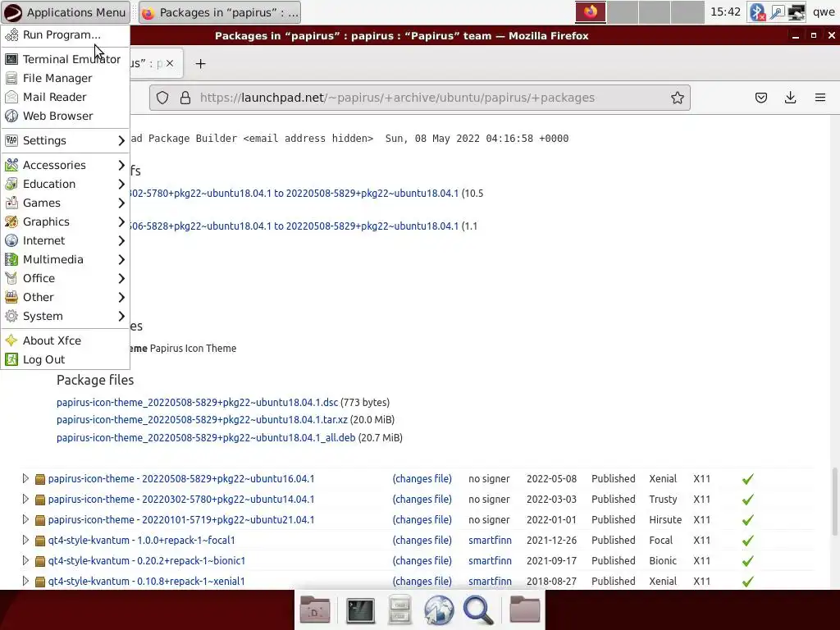Screen dimensions: 840x630
Task: Launch Terminal Emulator from the menu
Action: point(65,59)
